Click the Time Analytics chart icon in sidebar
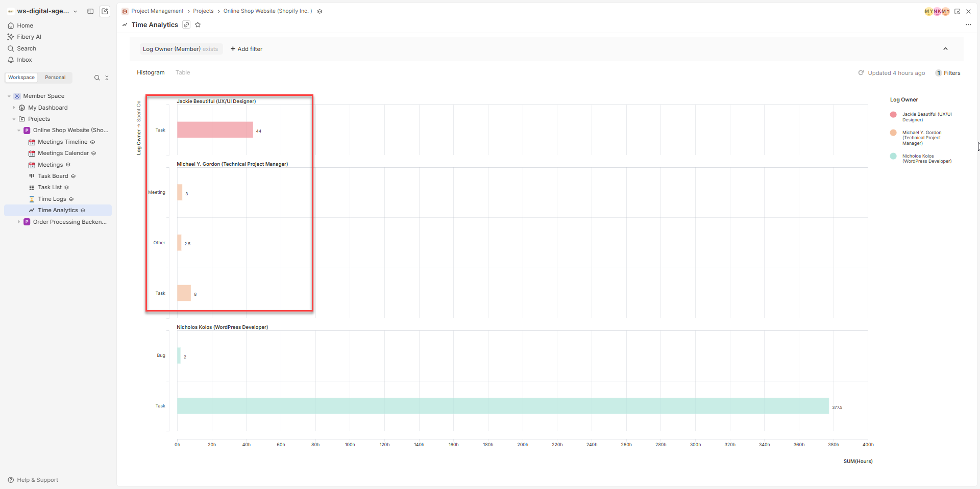Viewport: 980px width, 489px height. 32,210
